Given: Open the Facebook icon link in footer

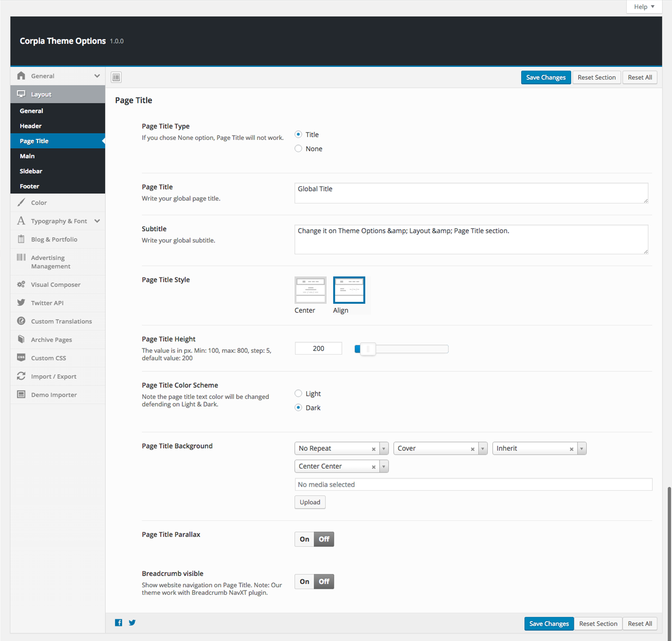Looking at the screenshot, I should click(x=119, y=623).
